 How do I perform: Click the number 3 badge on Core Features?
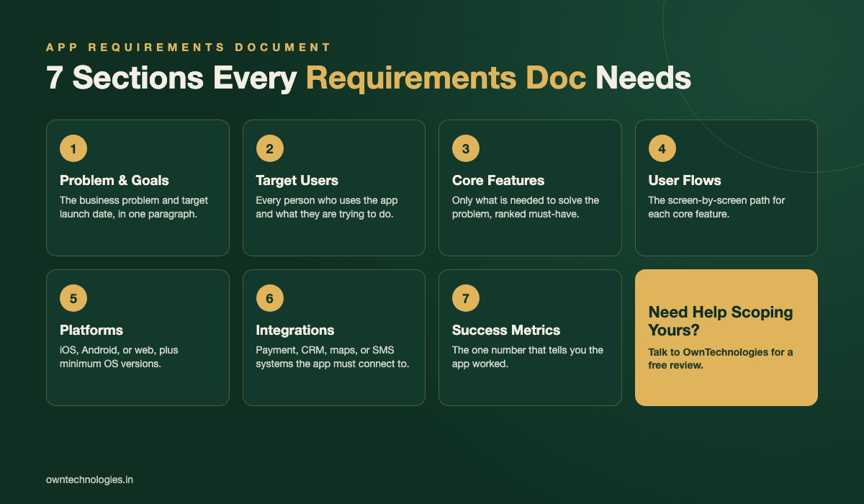[466, 148]
